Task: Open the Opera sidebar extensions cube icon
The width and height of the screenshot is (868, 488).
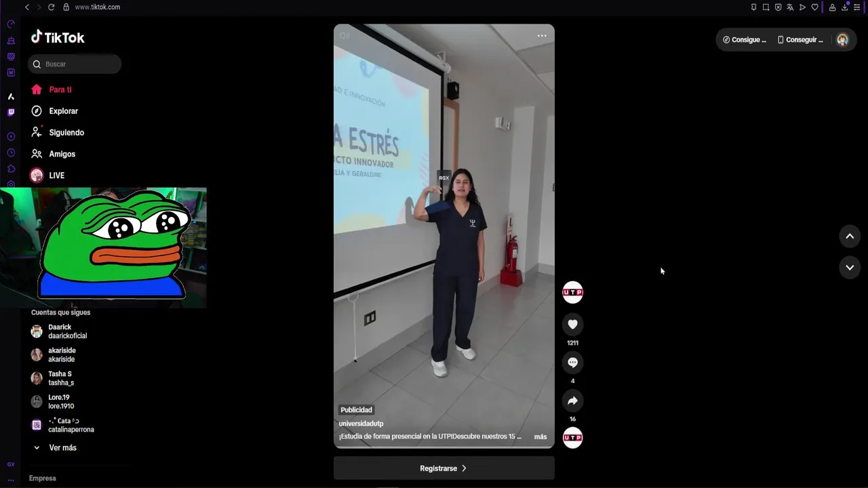Action: pos(11,169)
